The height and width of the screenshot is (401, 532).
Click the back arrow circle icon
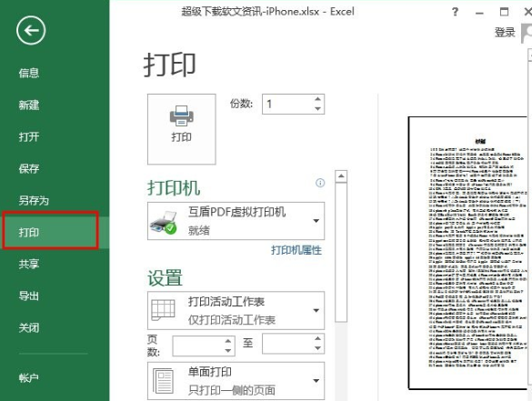click(x=31, y=31)
